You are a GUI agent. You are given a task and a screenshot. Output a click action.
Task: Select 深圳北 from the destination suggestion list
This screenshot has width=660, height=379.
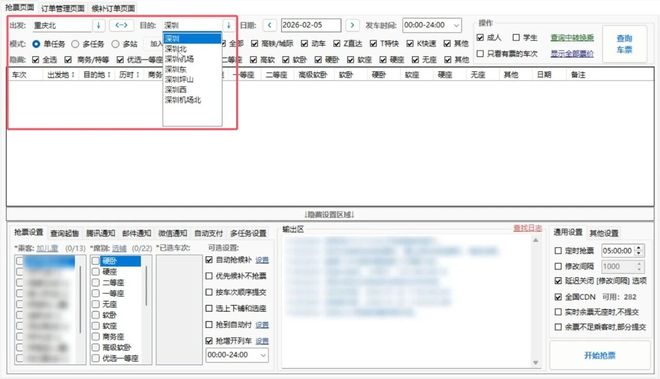click(x=176, y=49)
